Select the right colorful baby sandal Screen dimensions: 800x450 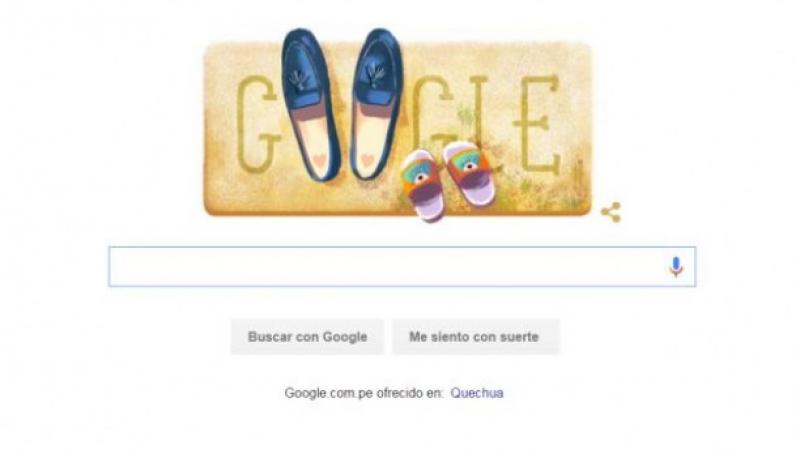tap(469, 173)
